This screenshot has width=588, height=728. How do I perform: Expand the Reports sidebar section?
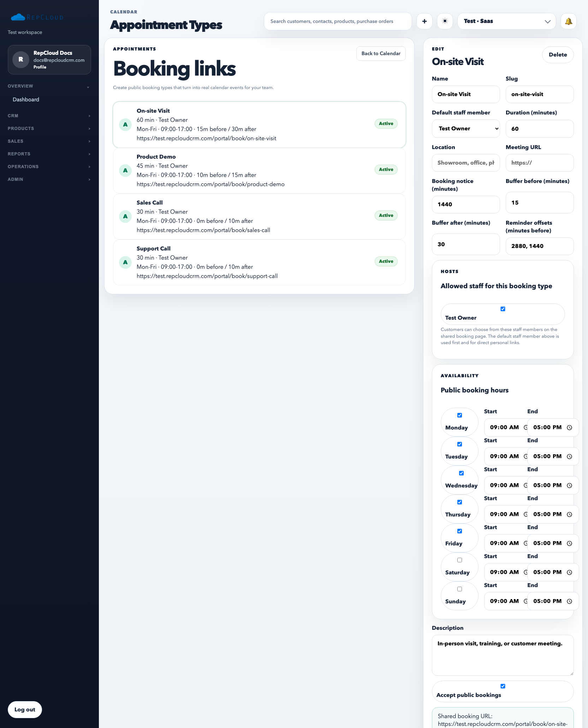(49, 154)
